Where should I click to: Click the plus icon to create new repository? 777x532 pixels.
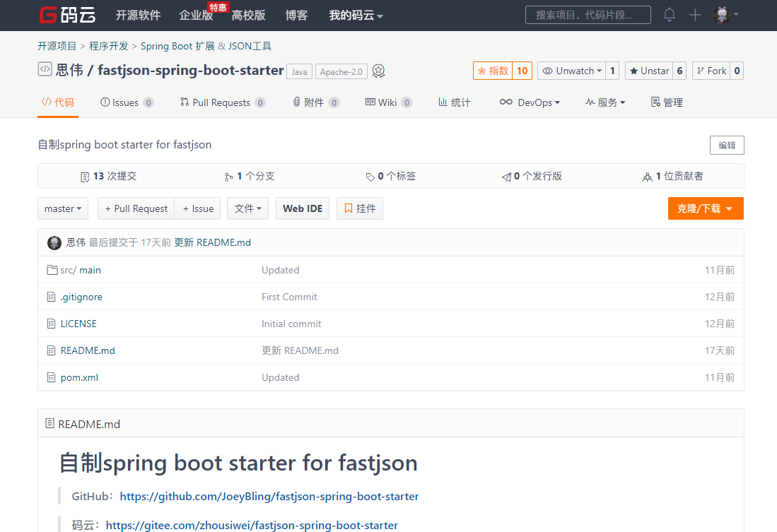(x=694, y=14)
